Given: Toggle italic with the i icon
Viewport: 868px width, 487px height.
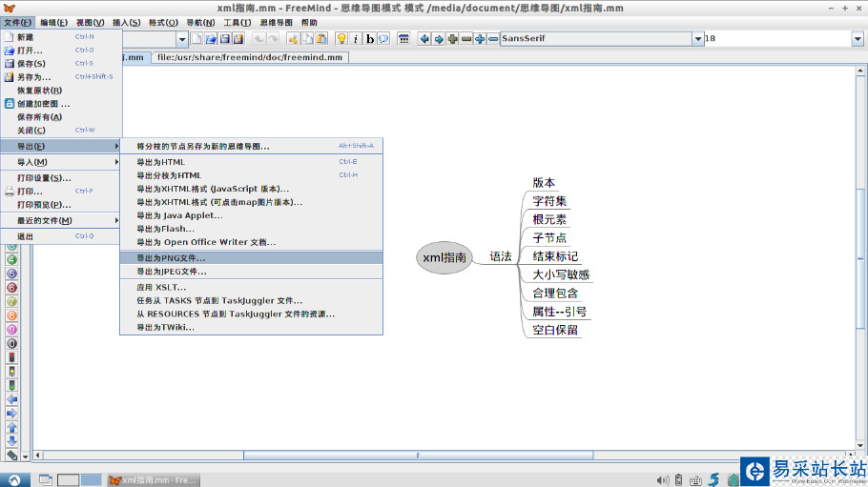Looking at the screenshot, I should 356,38.
